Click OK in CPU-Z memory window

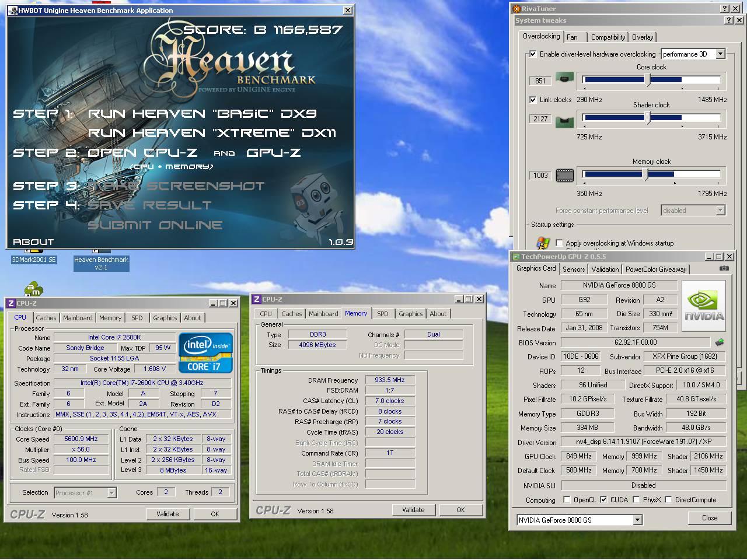(x=460, y=510)
